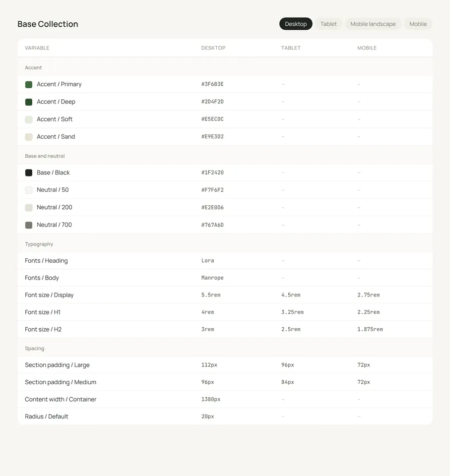Select the Mobile landscape tab
The image size is (450, 476).
point(373,24)
